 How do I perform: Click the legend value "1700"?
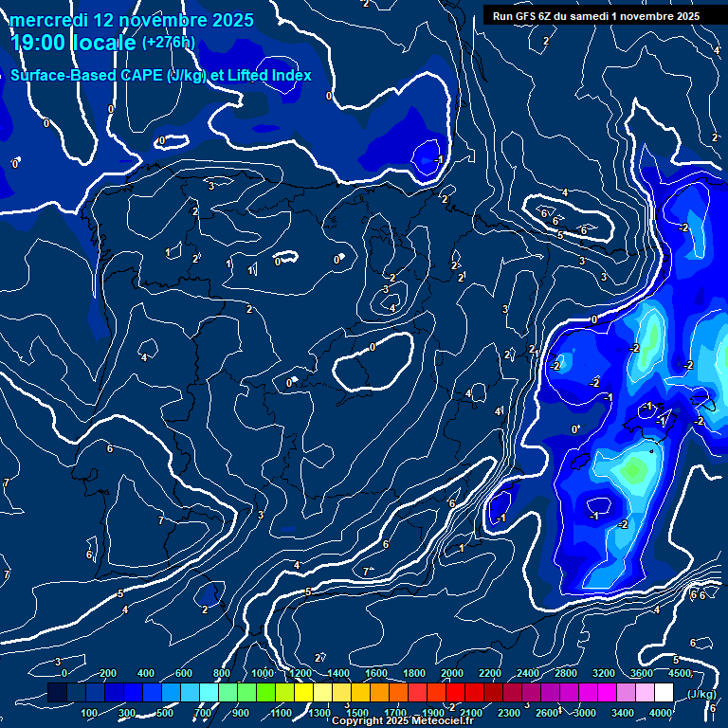395,713
